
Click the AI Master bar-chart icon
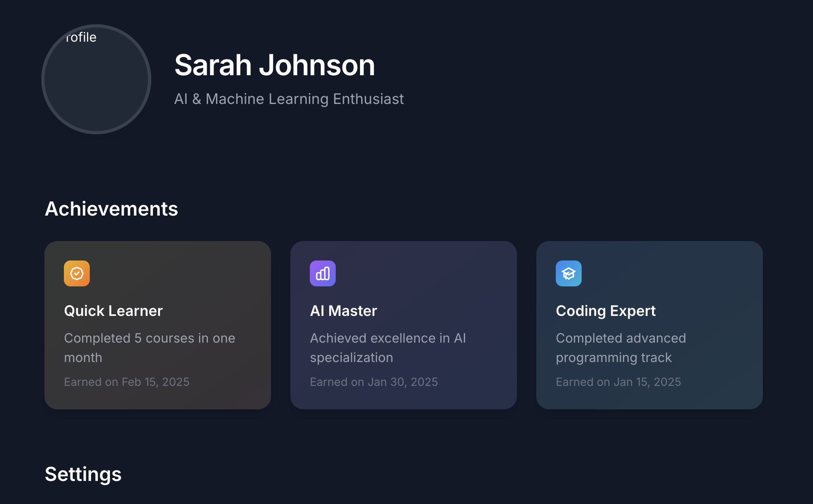[x=323, y=273]
